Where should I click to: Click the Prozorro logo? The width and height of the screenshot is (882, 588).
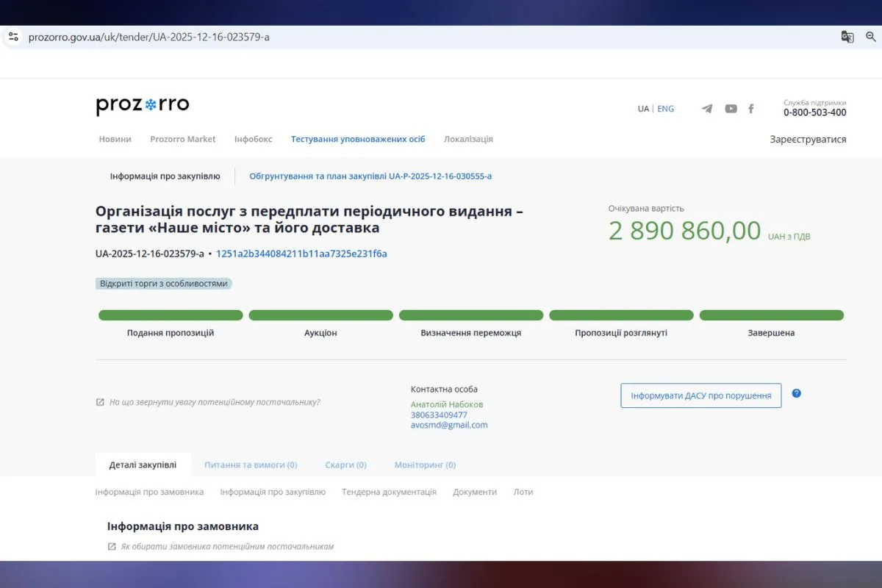pos(142,104)
